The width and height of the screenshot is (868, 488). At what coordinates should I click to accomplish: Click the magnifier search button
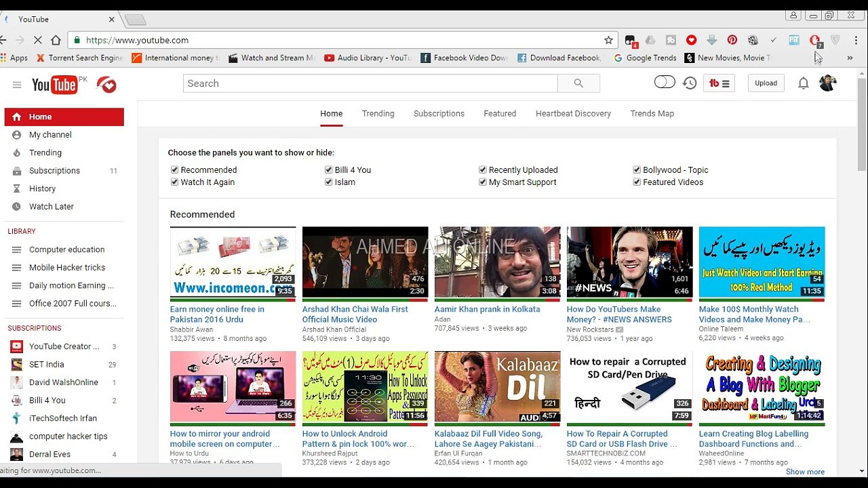[x=578, y=83]
